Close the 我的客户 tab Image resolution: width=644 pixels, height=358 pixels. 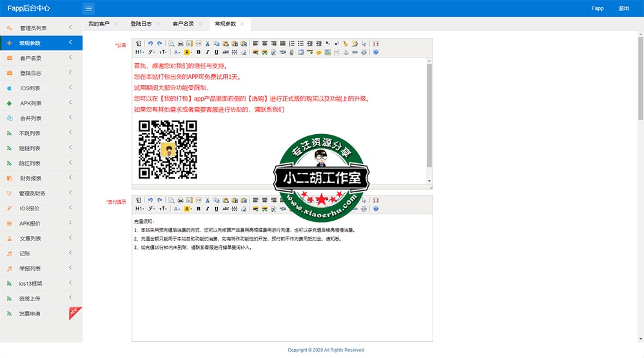pyautogui.click(x=116, y=24)
